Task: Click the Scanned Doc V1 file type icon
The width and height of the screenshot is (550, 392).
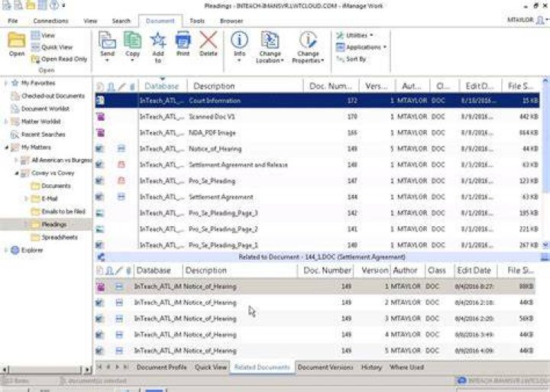Action: tap(100, 116)
